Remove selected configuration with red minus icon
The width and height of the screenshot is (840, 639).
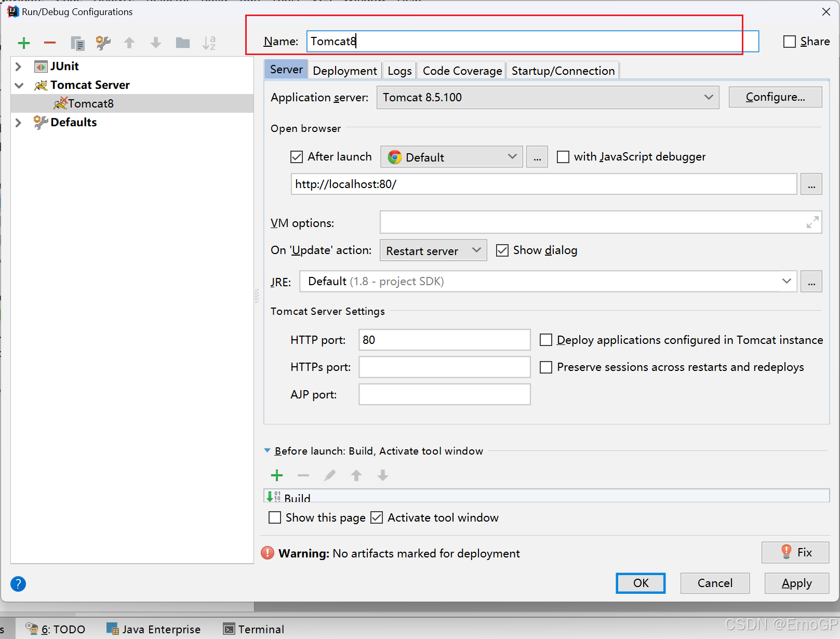pos(50,43)
